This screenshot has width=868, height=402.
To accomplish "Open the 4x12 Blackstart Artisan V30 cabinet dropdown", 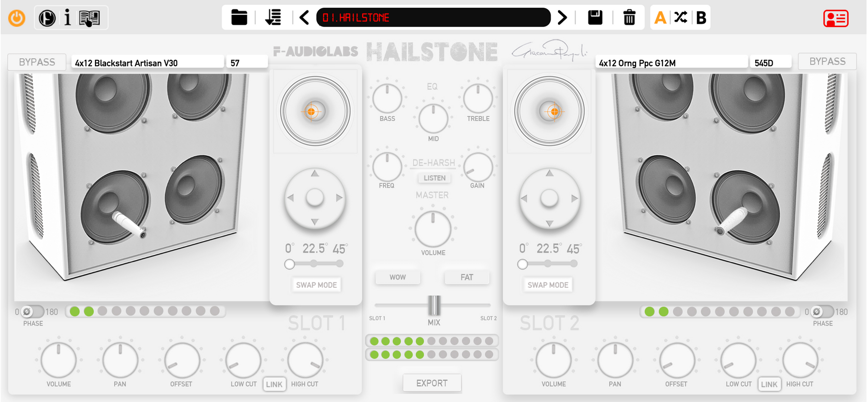I will pos(148,63).
